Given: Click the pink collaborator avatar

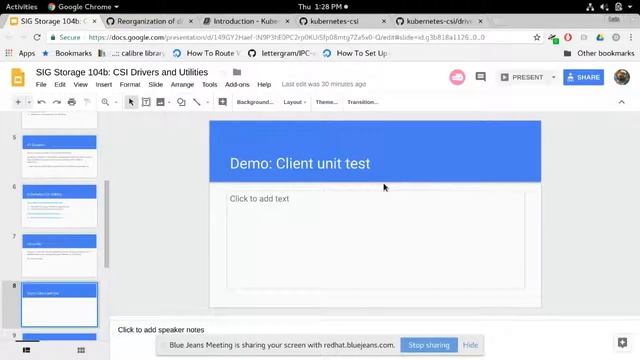Looking at the screenshot, I should (457, 77).
